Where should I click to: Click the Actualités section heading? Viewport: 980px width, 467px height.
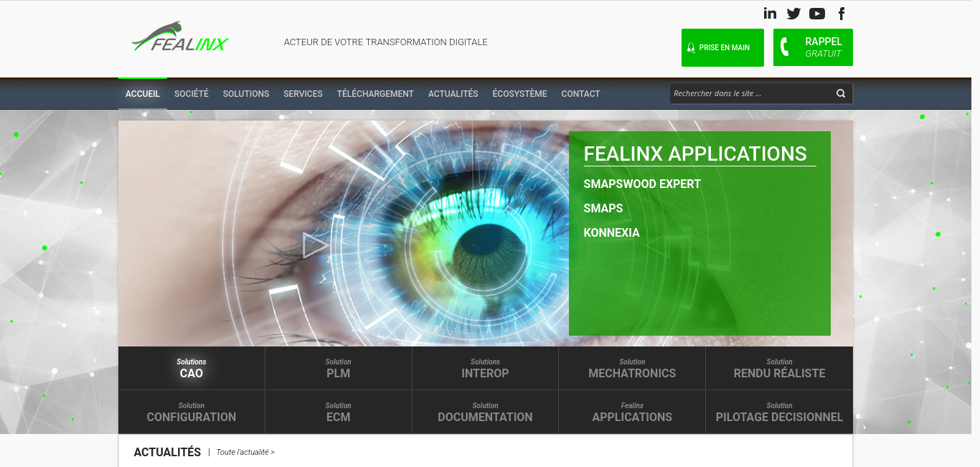coord(167,452)
